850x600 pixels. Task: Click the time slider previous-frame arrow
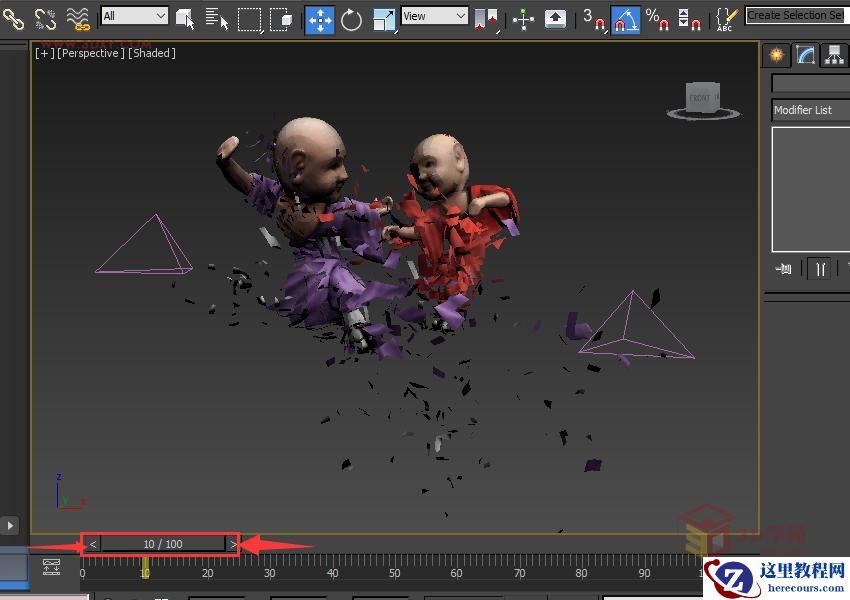tap(93, 544)
